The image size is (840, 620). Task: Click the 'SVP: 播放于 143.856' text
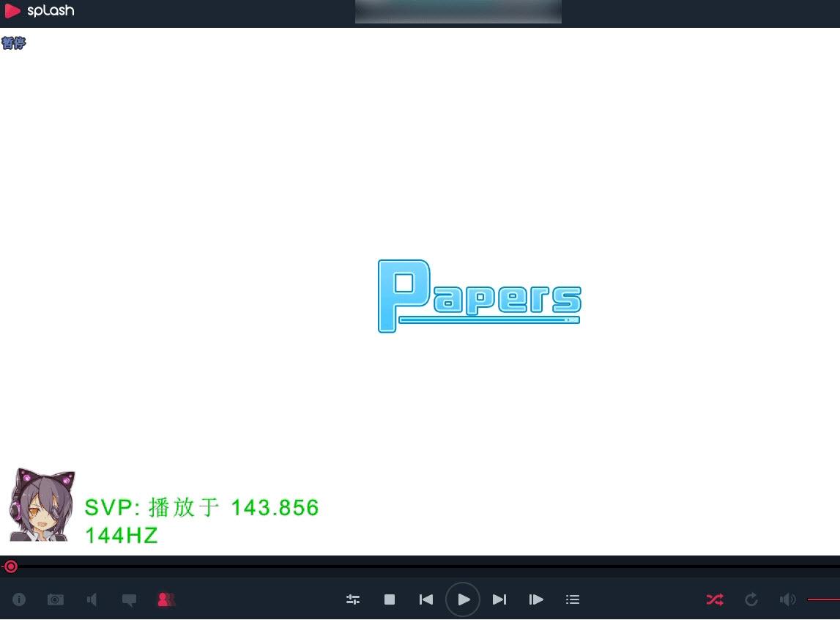click(x=202, y=507)
